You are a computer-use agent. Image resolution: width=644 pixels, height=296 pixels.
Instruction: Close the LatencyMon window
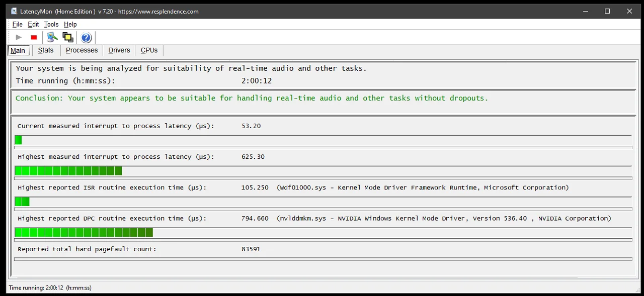coord(629,11)
